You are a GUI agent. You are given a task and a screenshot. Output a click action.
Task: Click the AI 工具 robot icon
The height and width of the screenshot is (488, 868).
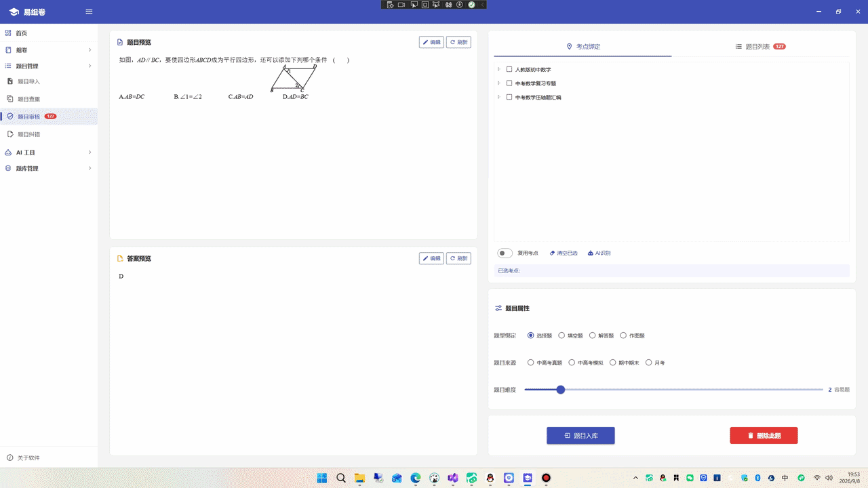point(8,152)
